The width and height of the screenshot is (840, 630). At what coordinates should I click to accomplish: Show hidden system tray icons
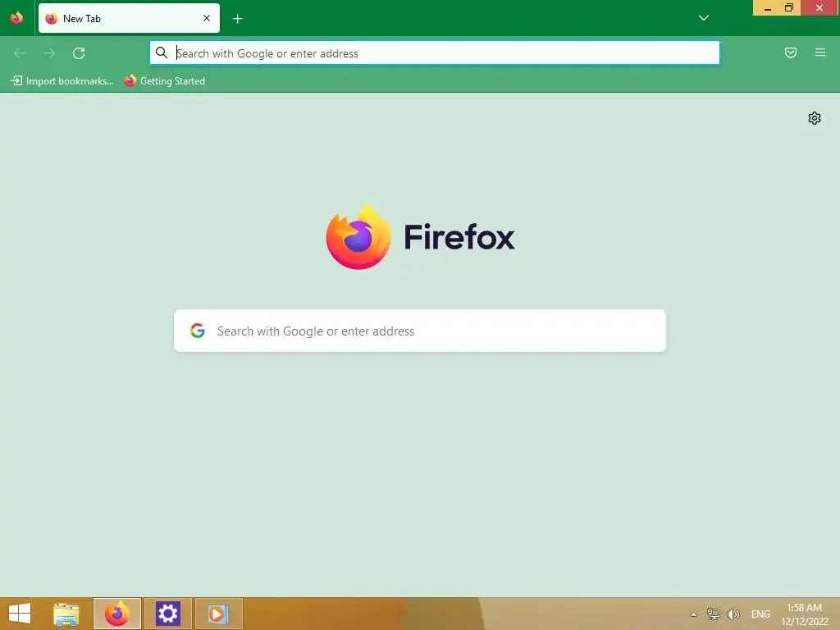point(693,614)
